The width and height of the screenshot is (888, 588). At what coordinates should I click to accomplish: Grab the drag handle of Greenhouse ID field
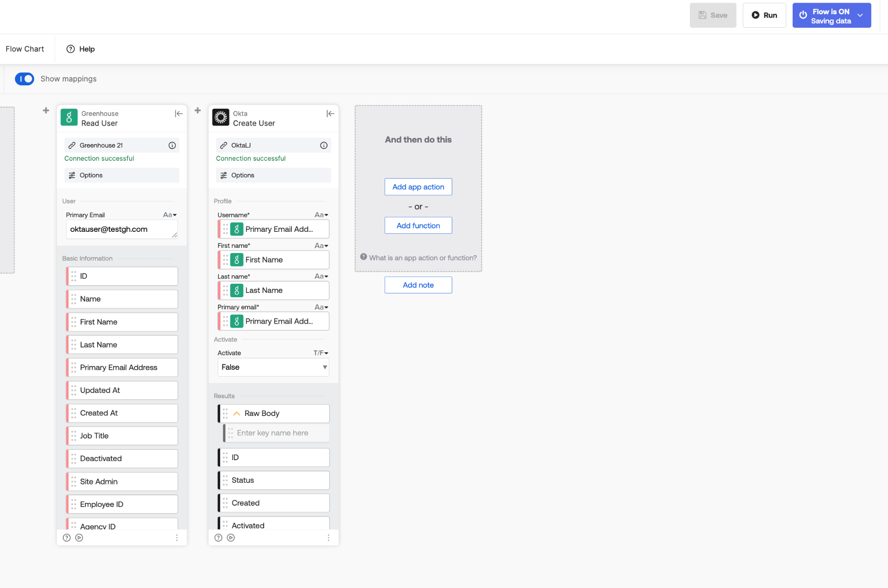coord(74,276)
